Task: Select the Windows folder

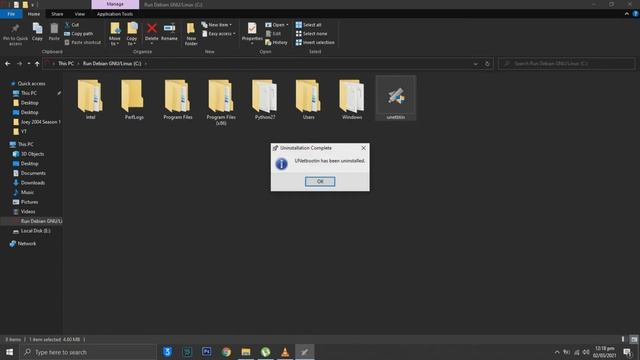Action: (352, 100)
